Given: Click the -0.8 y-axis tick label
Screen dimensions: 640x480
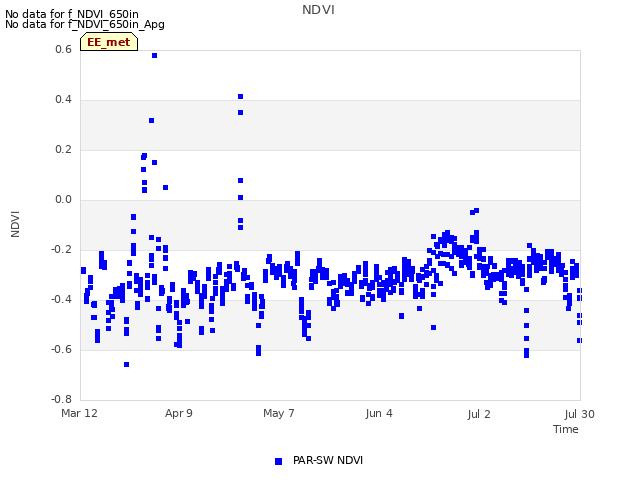Looking at the screenshot, I should coord(61,399).
